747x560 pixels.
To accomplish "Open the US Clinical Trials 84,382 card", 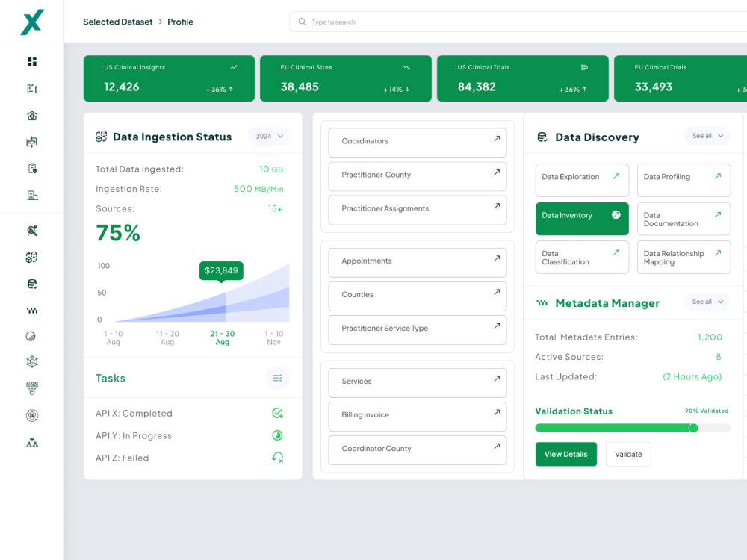I will point(523,78).
